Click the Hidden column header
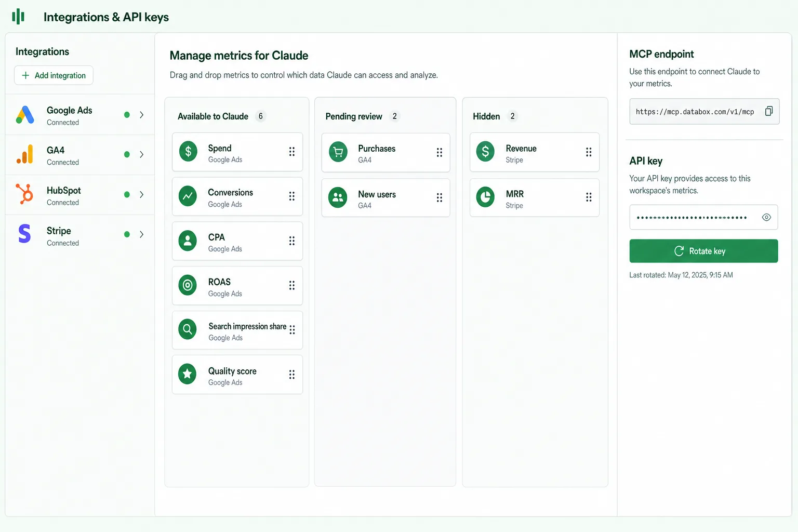Viewport: 798px width, 532px height. pyautogui.click(x=486, y=116)
